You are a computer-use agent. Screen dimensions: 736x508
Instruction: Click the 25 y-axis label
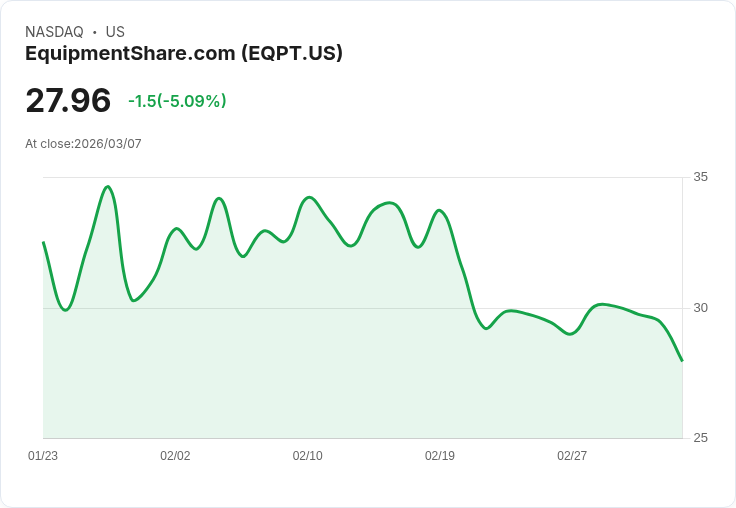coord(700,438)
